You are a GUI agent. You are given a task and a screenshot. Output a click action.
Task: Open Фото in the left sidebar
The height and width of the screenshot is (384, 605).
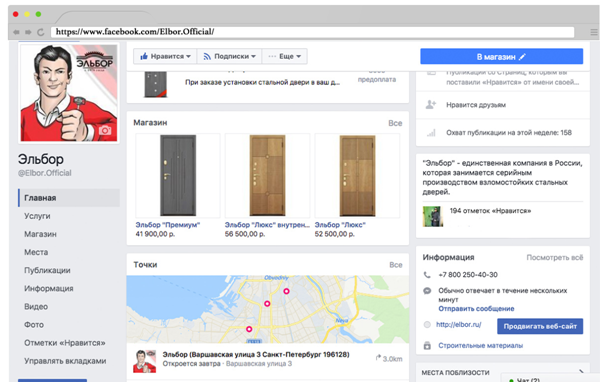(x=34, y=325)
